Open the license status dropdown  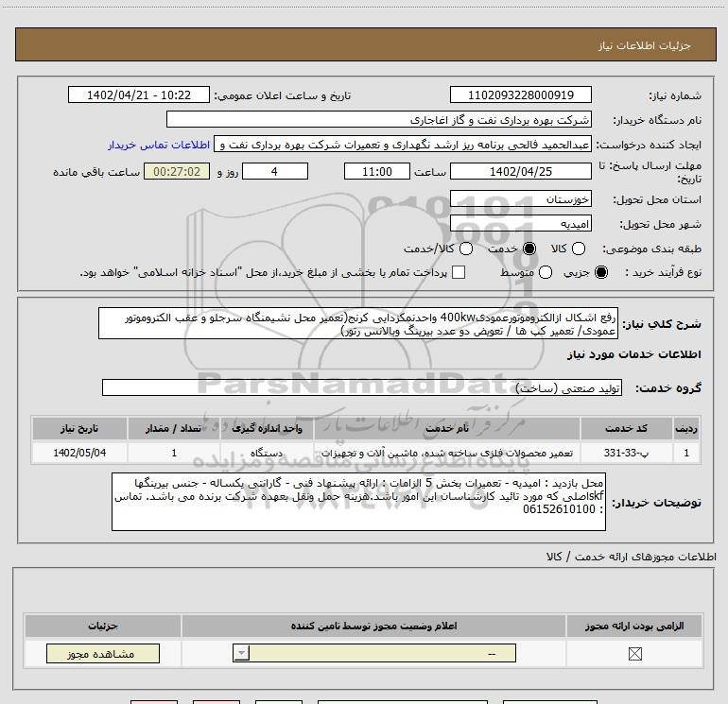pos(374,653)
